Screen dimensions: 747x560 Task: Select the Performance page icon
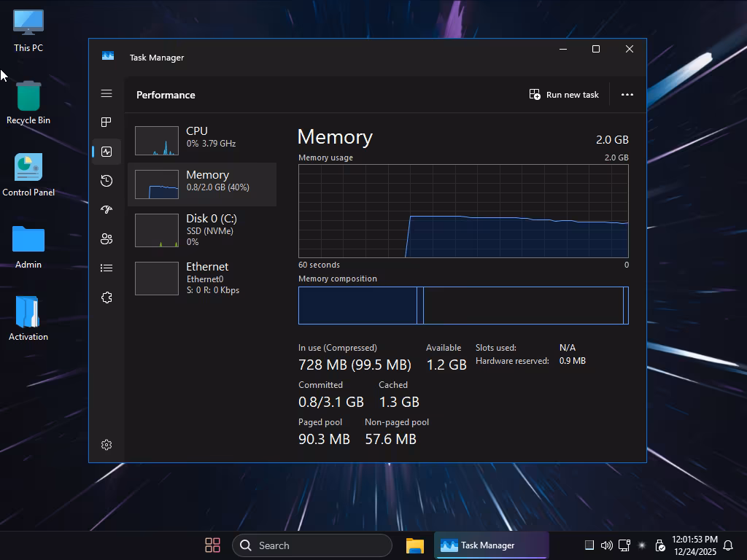point(107,152)
